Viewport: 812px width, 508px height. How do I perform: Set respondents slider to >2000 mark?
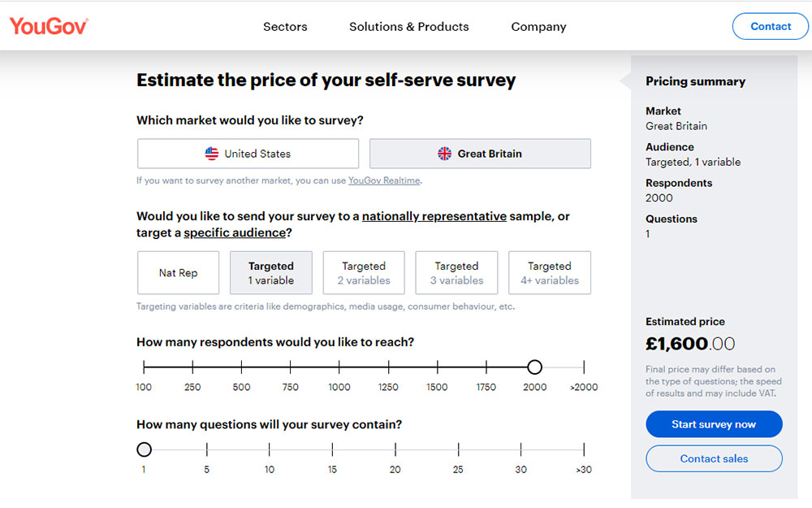pyautogui.click(x=584, y=367)
